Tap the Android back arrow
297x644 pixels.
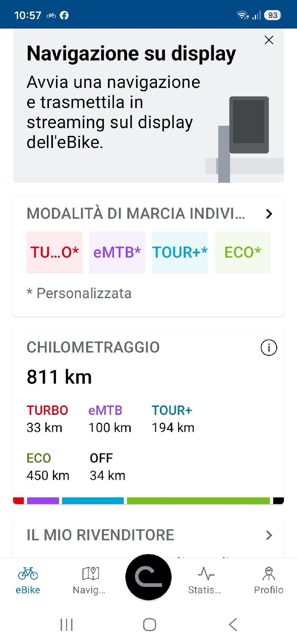[x=233, y=624]
